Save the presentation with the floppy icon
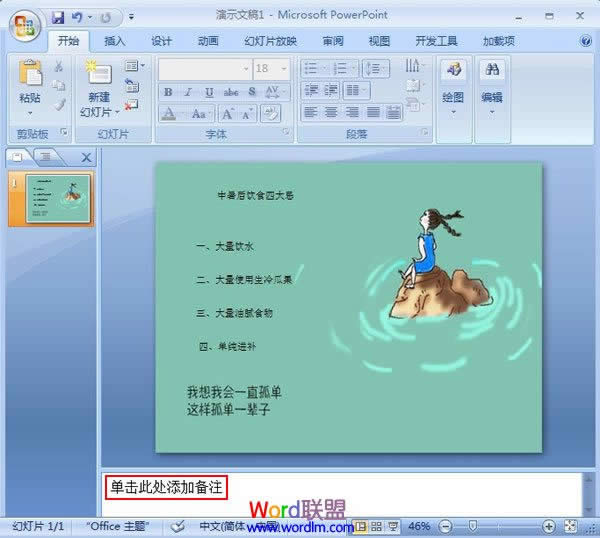 pyautogui.click(x=58, y=17)
